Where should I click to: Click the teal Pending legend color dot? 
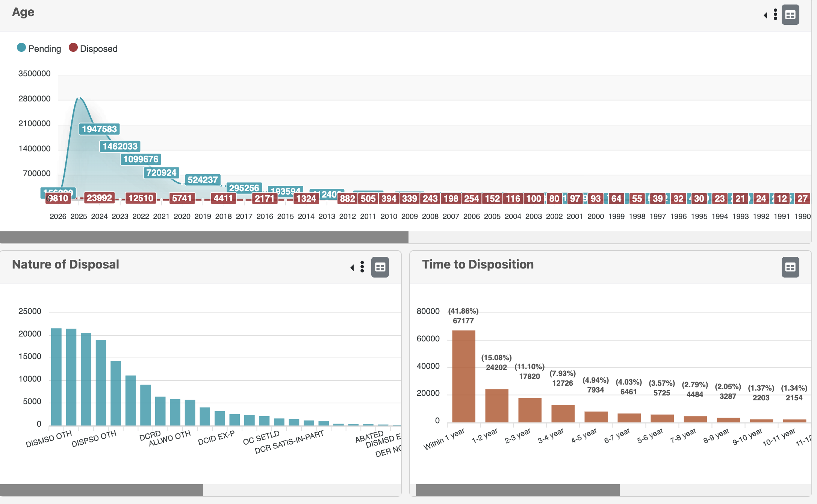tap(21, 48)
